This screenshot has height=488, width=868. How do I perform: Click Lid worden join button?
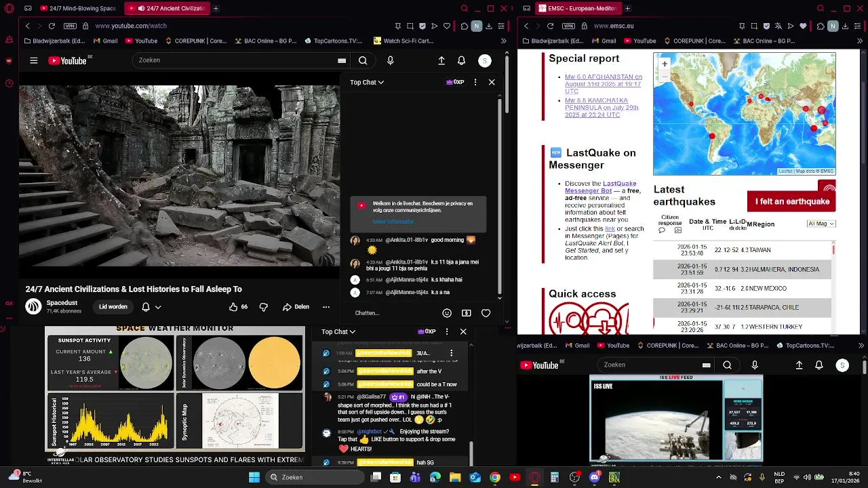coord(113,306)
